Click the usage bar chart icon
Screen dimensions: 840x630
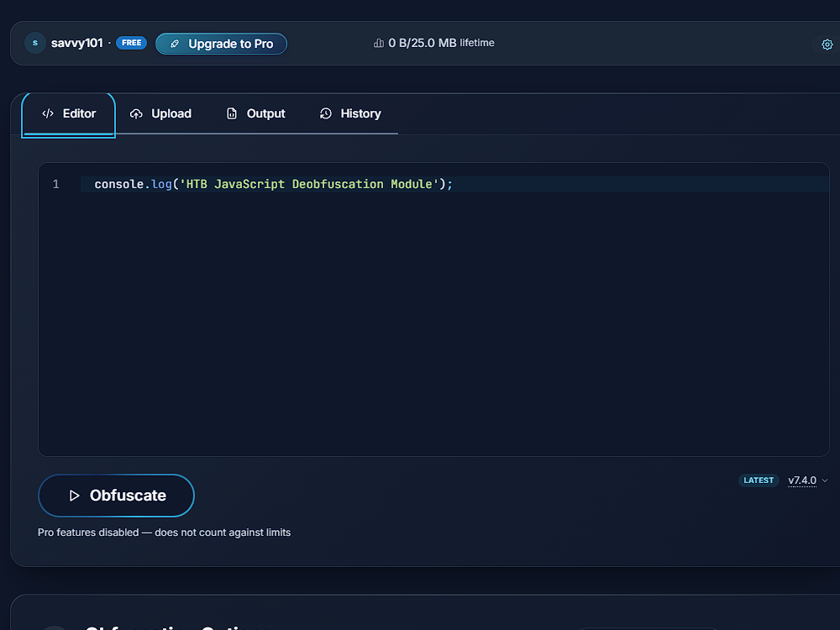pyautogui.click(x=379, y=43)
